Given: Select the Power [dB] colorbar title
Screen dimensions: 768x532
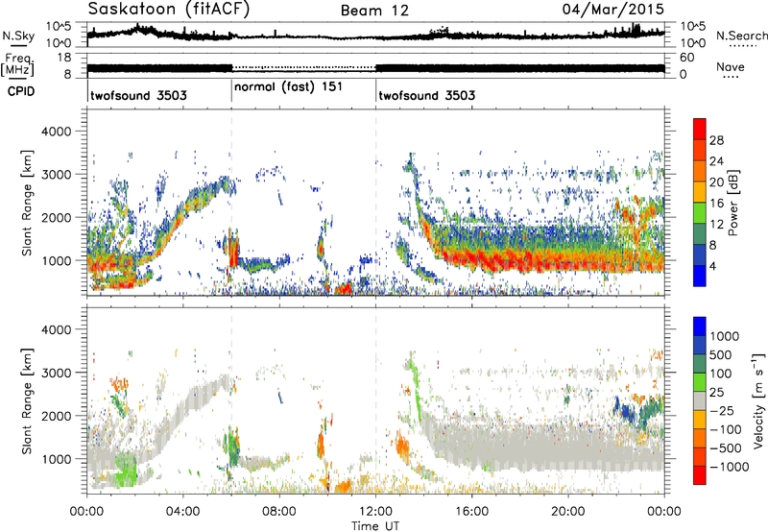Looking at the screenshot, I should (x=732, y=203).
